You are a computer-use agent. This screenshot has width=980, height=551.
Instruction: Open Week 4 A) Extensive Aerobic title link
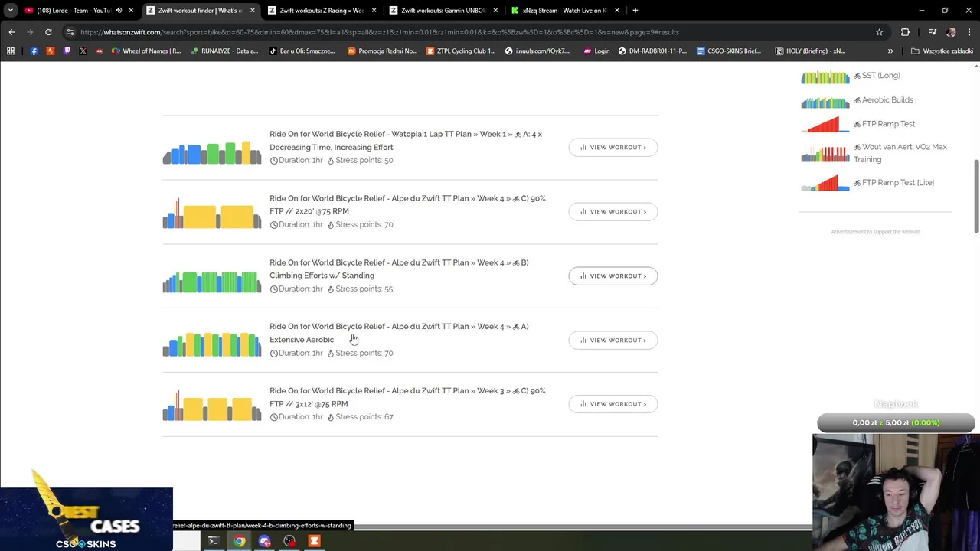coord(399,333)
